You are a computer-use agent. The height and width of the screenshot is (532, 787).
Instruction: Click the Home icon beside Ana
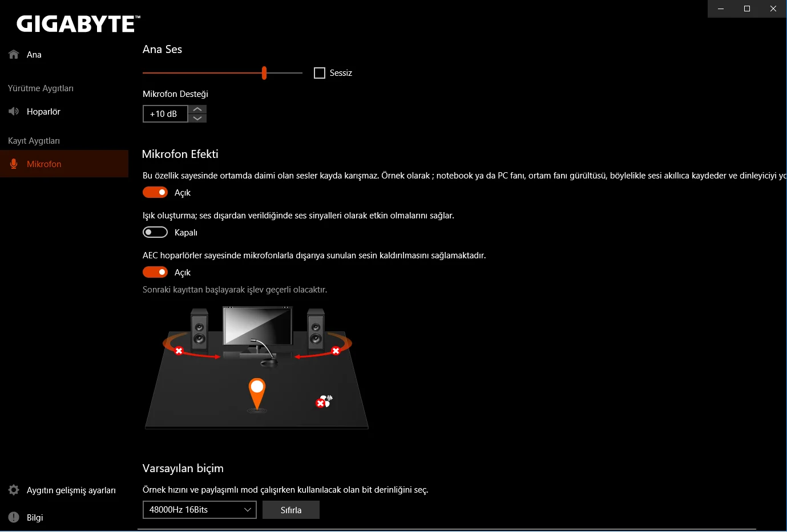pyautogui.click(x=14, y=55)
